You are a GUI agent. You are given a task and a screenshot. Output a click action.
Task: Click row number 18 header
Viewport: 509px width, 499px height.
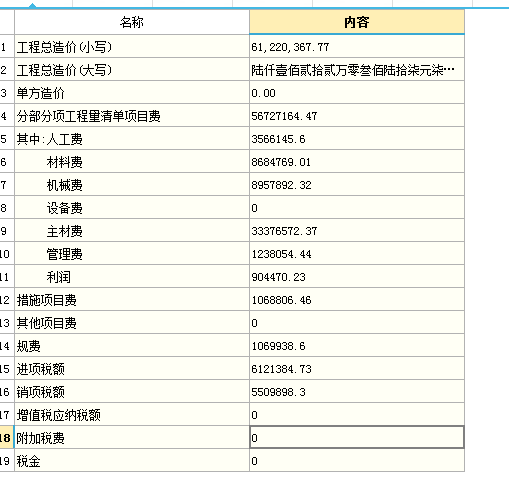(x=7, y=438)
